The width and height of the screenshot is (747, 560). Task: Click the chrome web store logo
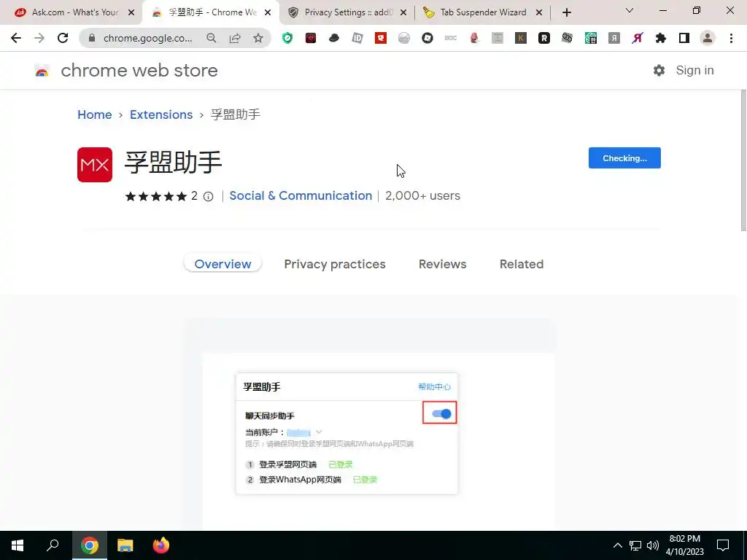[x=126, y=71]
